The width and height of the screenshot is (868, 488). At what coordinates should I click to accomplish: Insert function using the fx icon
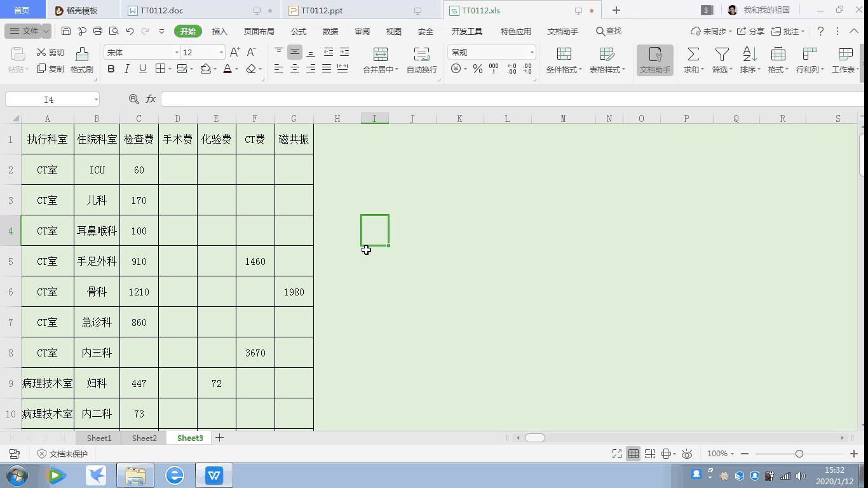tap(151, 99)
